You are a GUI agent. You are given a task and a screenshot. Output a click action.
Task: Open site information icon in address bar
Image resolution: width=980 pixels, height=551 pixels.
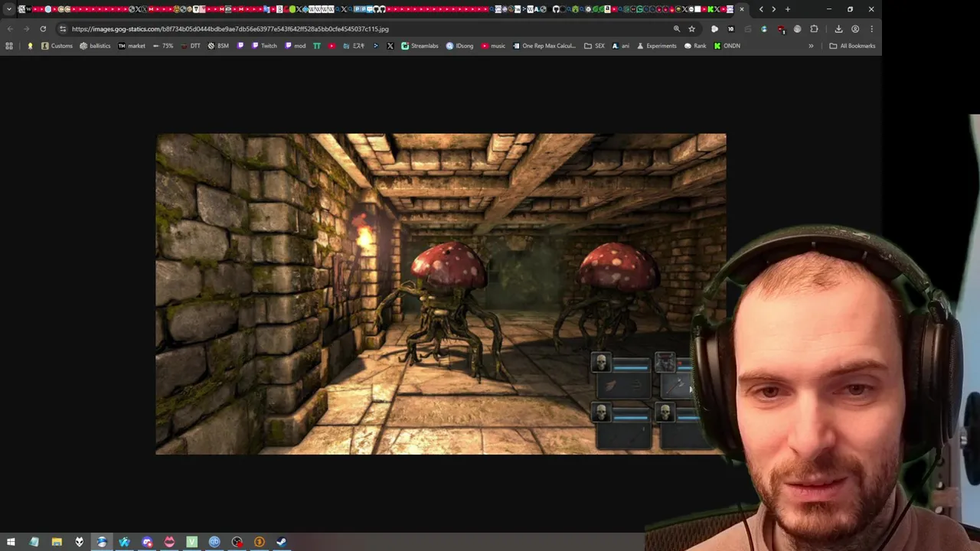63,29
